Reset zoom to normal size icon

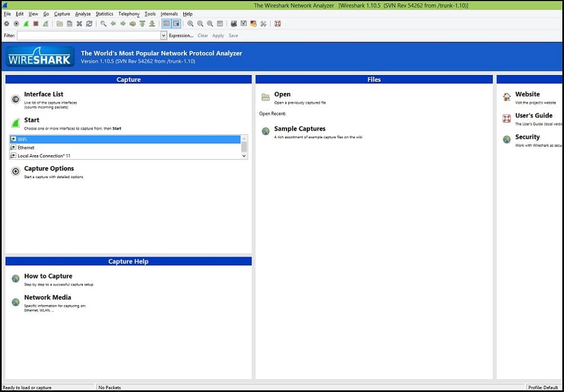(x=210, y=24)
